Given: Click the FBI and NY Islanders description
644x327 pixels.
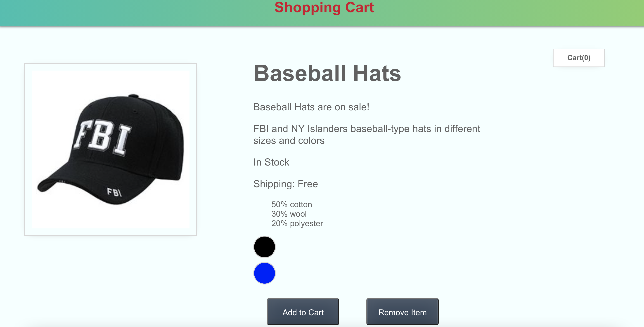Looking at the screenshot, I should (367, 135).
